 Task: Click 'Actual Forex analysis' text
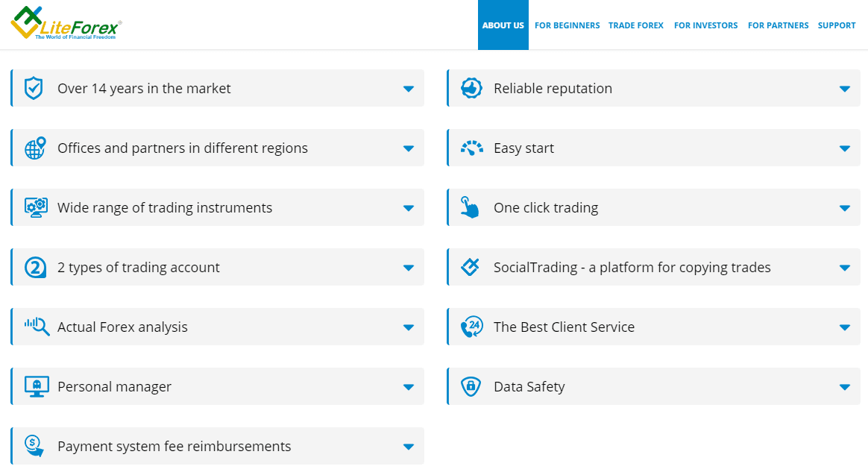tap(122, 327)
